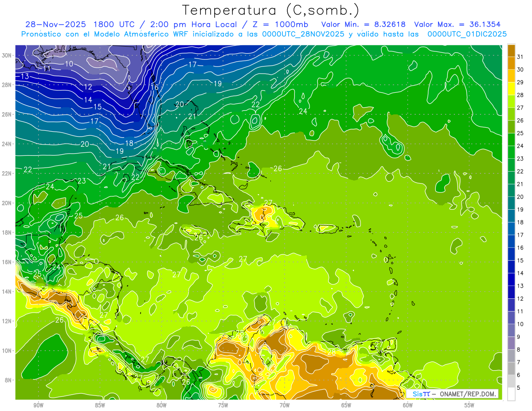Click the longitude axis label "80W"

(161, 405)
